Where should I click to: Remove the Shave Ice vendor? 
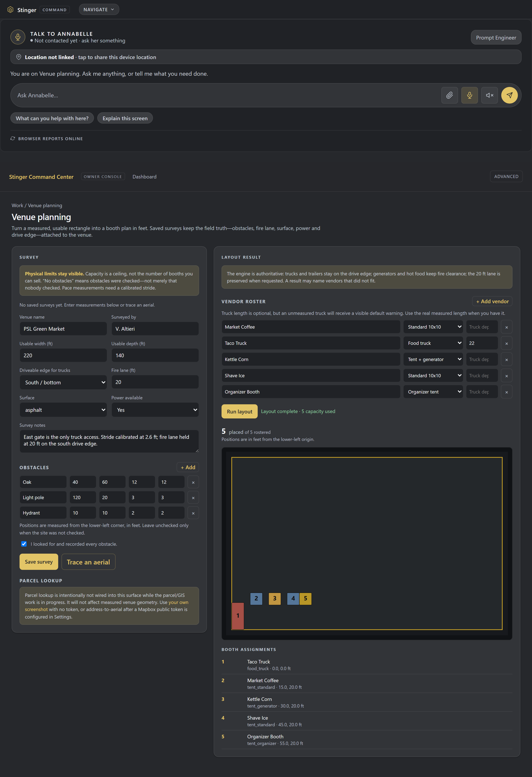pos(507,376)
